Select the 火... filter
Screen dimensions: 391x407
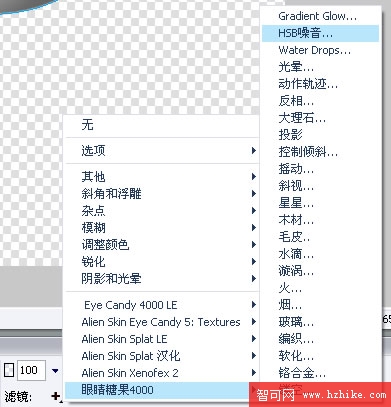coord(320,288)
